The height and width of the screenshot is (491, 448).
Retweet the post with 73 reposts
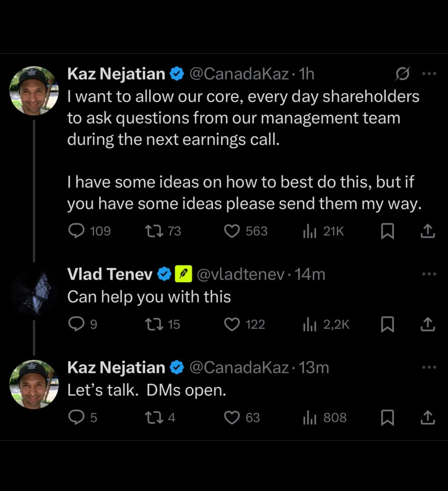coord(154,231)
